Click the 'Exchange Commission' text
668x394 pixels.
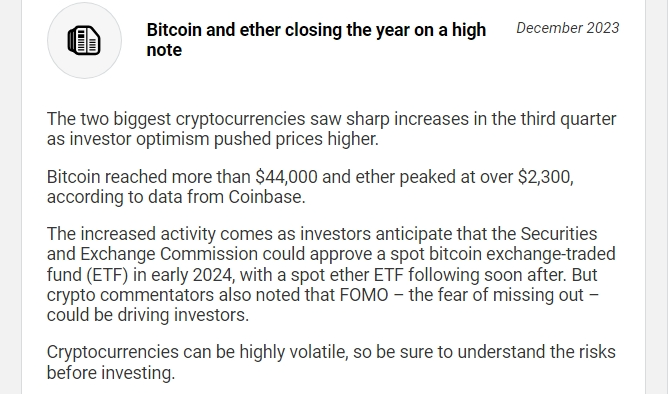point(169,254)
